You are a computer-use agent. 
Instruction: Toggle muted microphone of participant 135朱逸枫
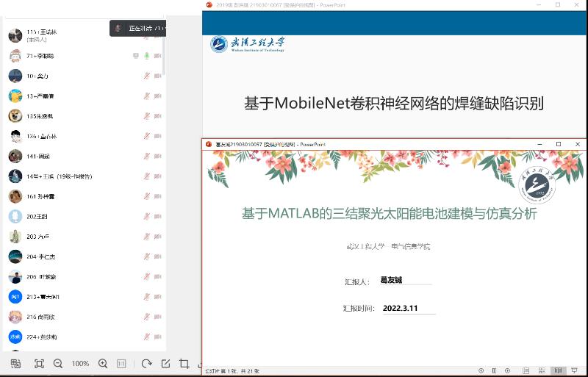146,116
